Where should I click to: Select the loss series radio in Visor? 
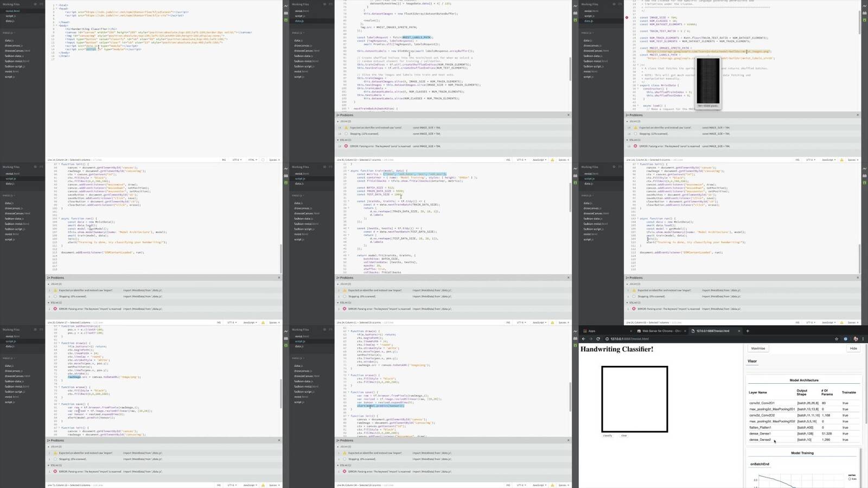850,479
